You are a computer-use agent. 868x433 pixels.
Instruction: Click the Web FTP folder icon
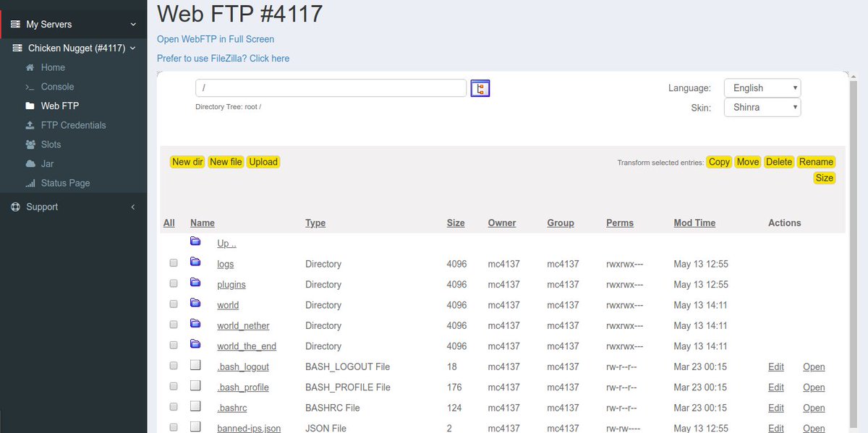tap(30, 106)
